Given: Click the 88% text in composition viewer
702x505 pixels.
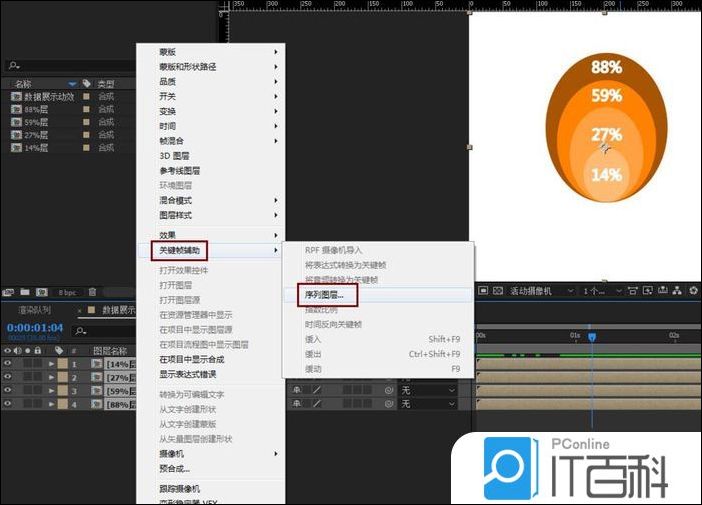Looking at the screenshot, I should click(607, 67).
